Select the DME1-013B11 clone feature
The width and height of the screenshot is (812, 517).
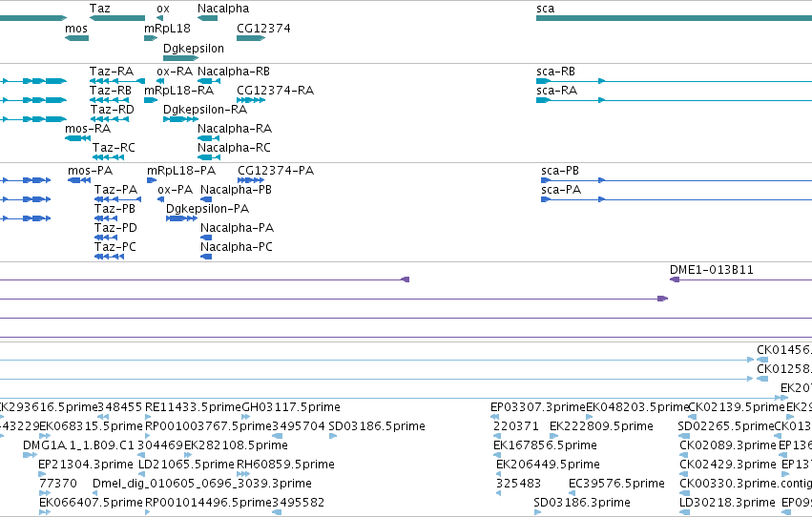[740, 279]
